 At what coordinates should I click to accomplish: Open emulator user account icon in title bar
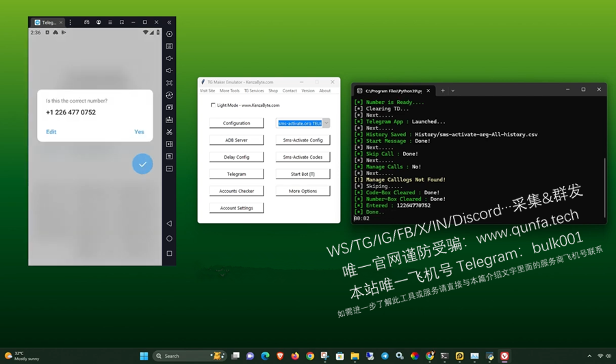coord(99,23)
